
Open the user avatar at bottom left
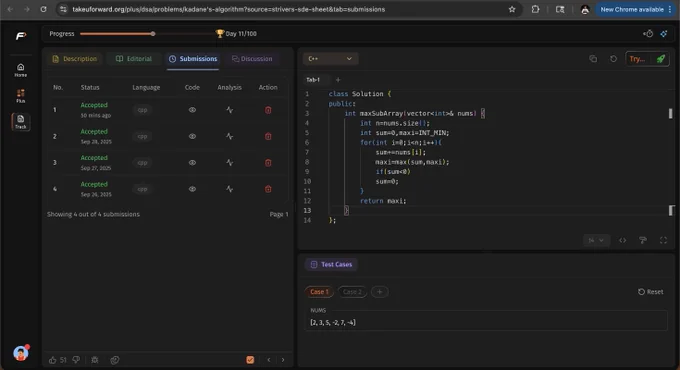coord(20,354)
